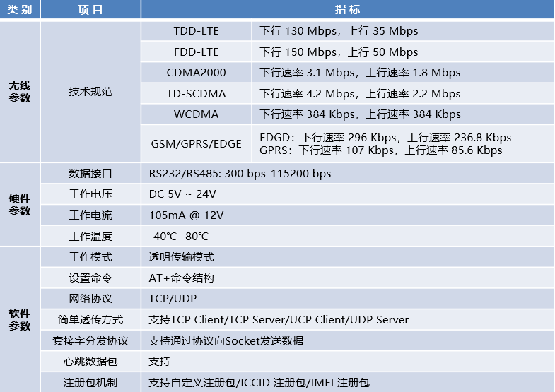Click the CDMA2000 cell
Image resolution: width=555 pixels, height=392 pixels.
196,73
